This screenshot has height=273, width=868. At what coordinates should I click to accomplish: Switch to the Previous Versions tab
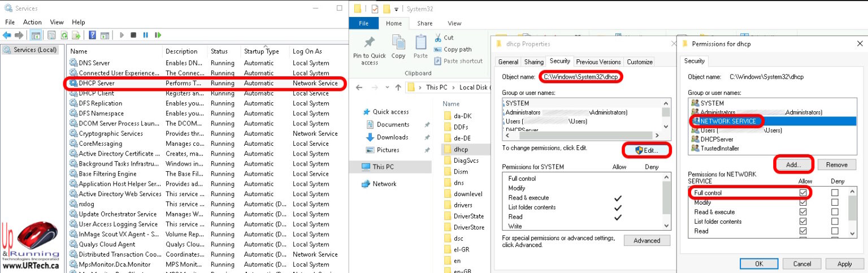(x=598, y=62)
